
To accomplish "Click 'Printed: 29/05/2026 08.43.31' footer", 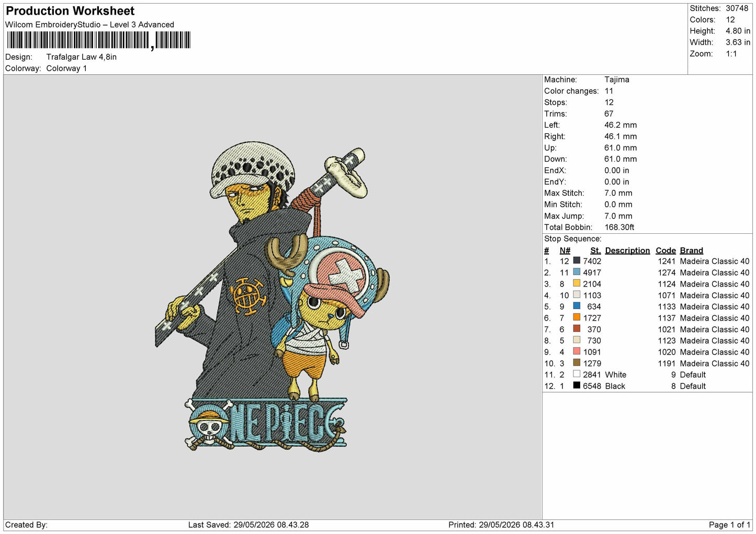I will 501,525.
